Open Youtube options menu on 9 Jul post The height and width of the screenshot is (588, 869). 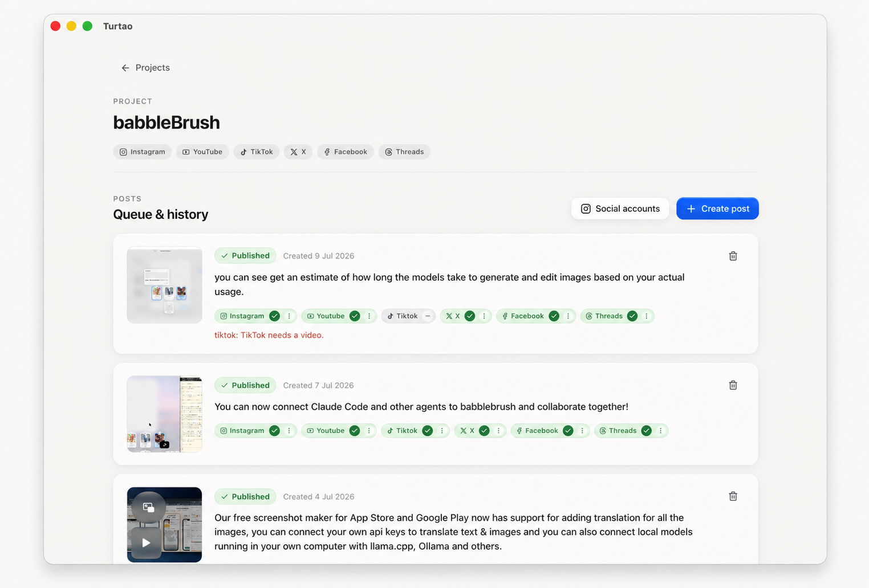point(369,316)
